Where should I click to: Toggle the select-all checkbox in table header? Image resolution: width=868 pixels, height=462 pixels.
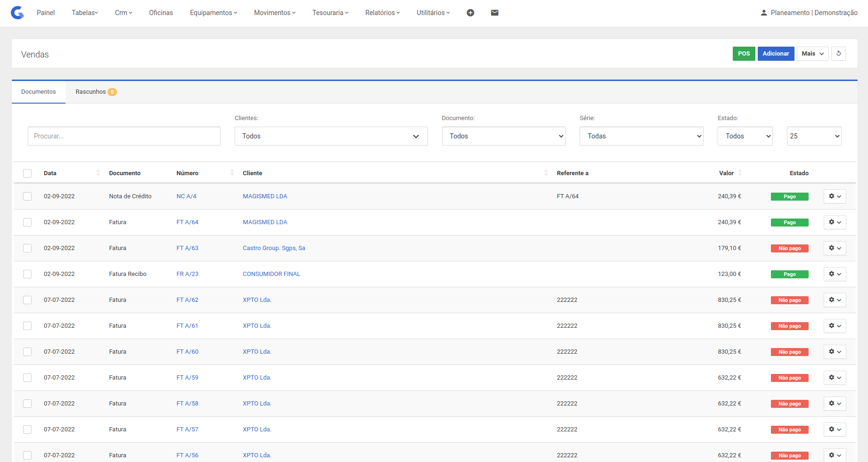point(27,173)
